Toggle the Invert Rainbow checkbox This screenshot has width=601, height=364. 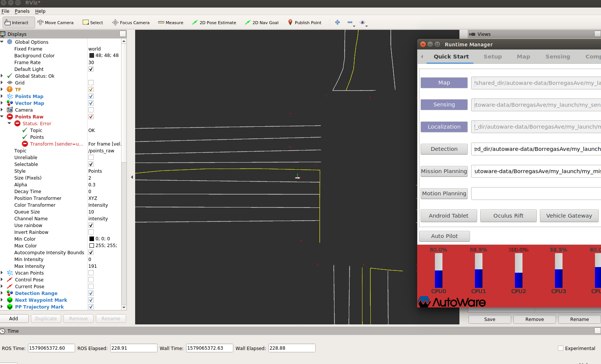[x=91, y=232]
